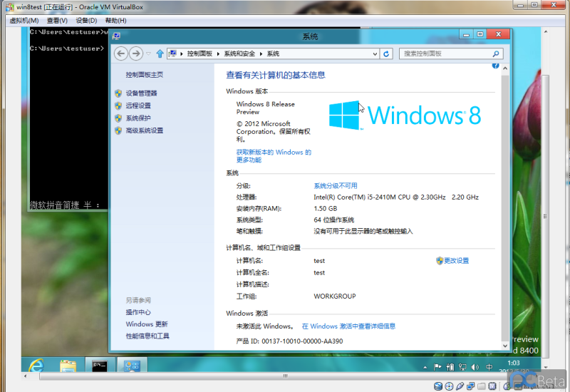The width and height of the screenshot is (570, 392).
Task: Click the Command Prompt window behind
Action: point(68,120)
